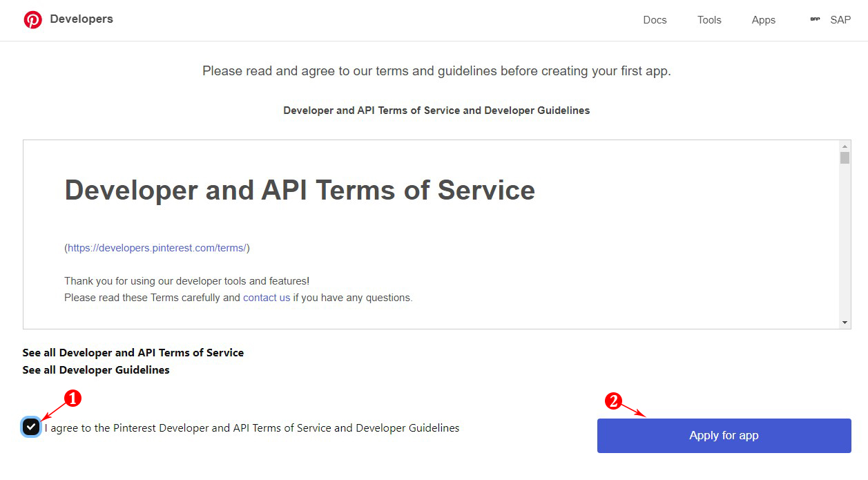Click the terms box scrollbar thumb

point(845,158)
